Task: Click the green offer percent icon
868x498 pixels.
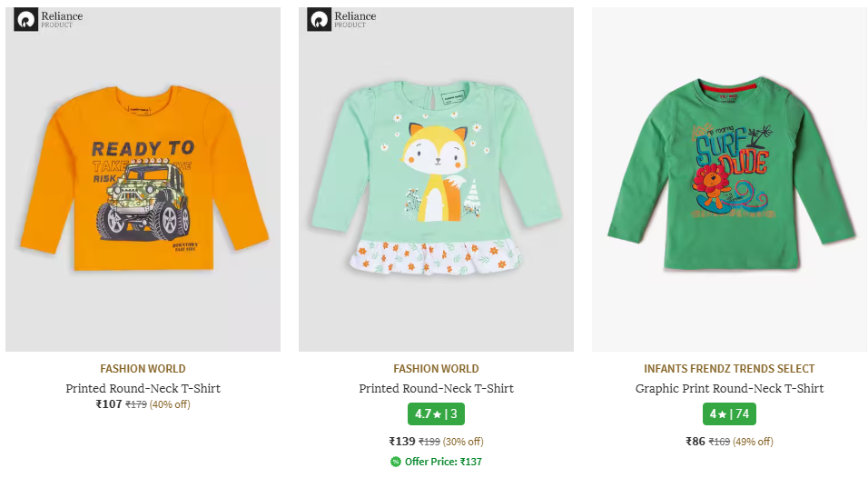Action: pyautogui.click(x=396, y=462)
